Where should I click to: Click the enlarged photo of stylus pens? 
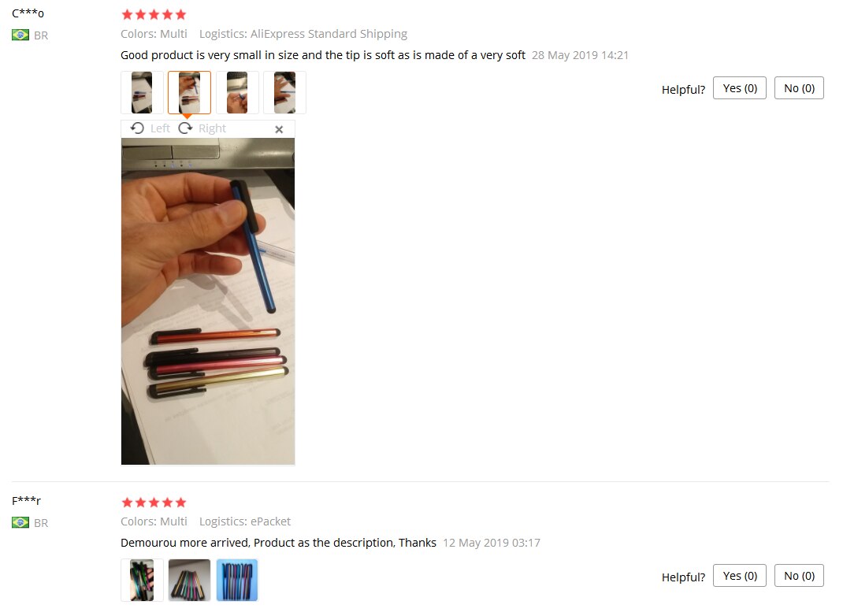click(x=208, y=301)
